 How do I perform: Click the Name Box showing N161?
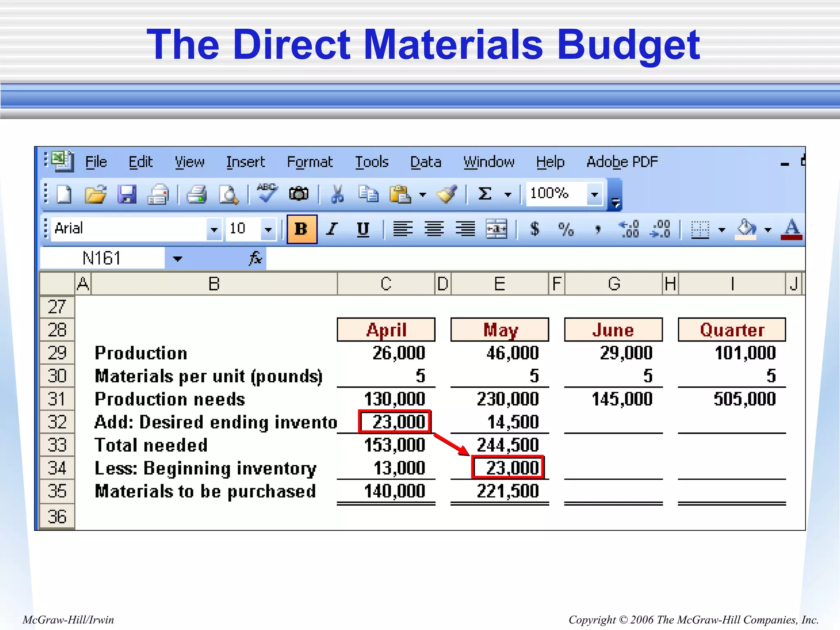(102, 258)
